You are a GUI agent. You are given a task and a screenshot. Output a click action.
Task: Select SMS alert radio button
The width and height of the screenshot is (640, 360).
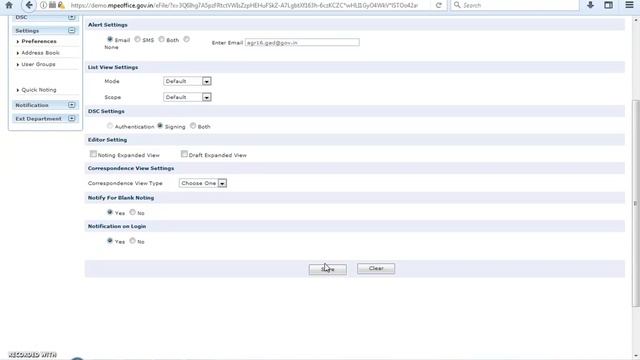138,39
